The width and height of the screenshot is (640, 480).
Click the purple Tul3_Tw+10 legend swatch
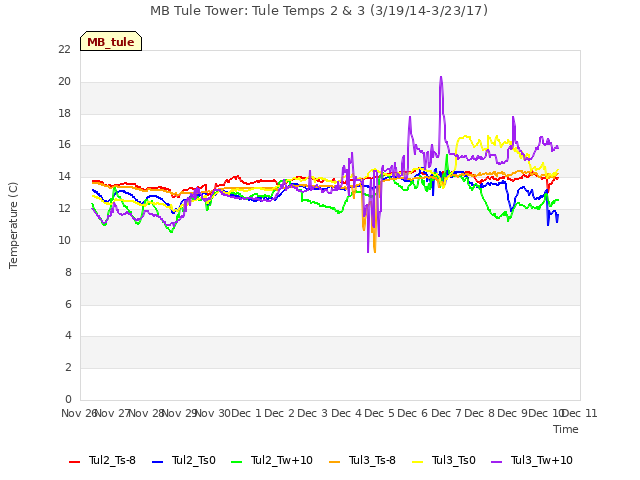tap(496, 461)
